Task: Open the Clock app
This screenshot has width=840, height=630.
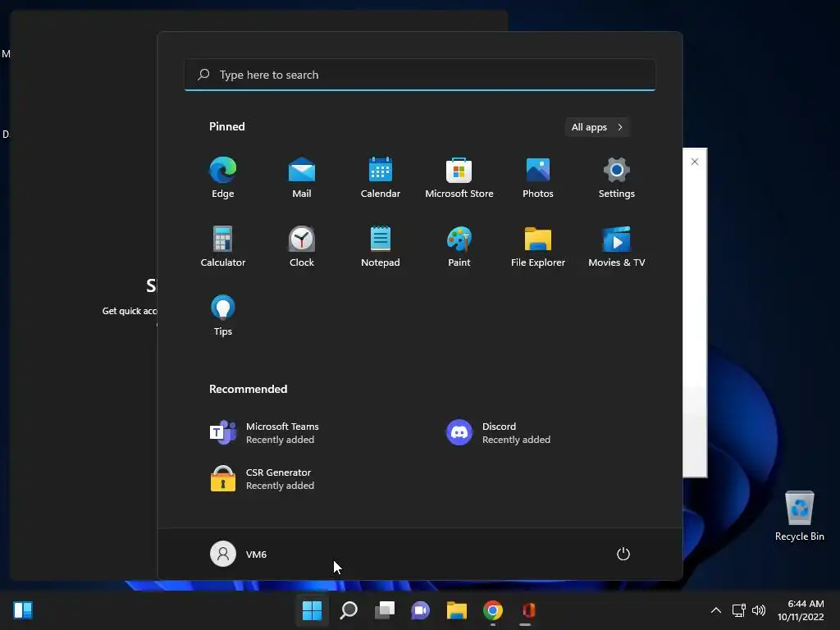Action: [x=302, y=246]
